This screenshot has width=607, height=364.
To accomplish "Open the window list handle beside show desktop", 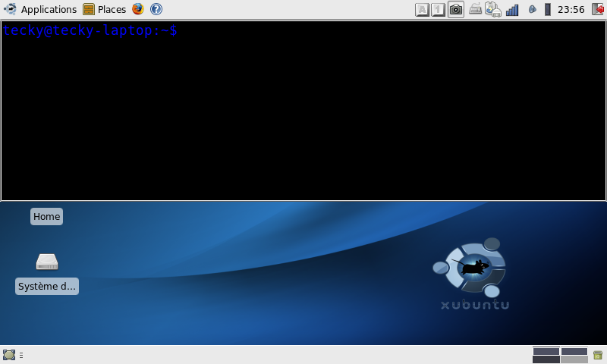I will pos(21,355).
